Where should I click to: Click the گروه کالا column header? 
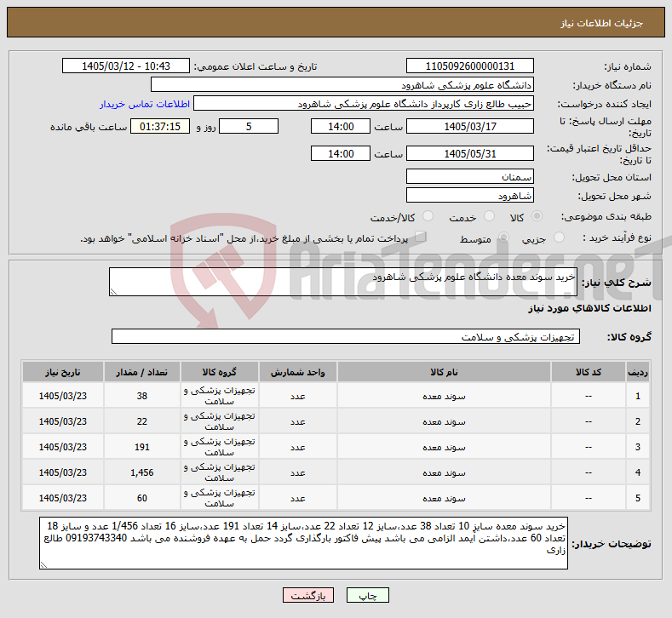coord(220,372)
